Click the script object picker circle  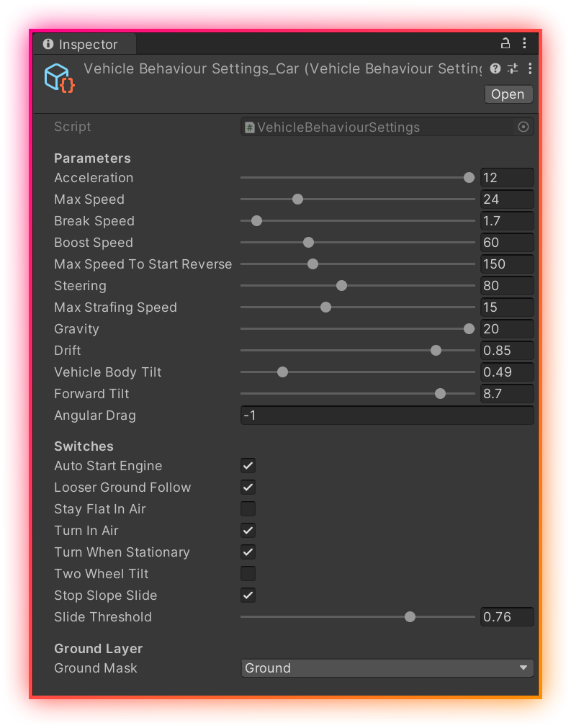coord(523,127)
